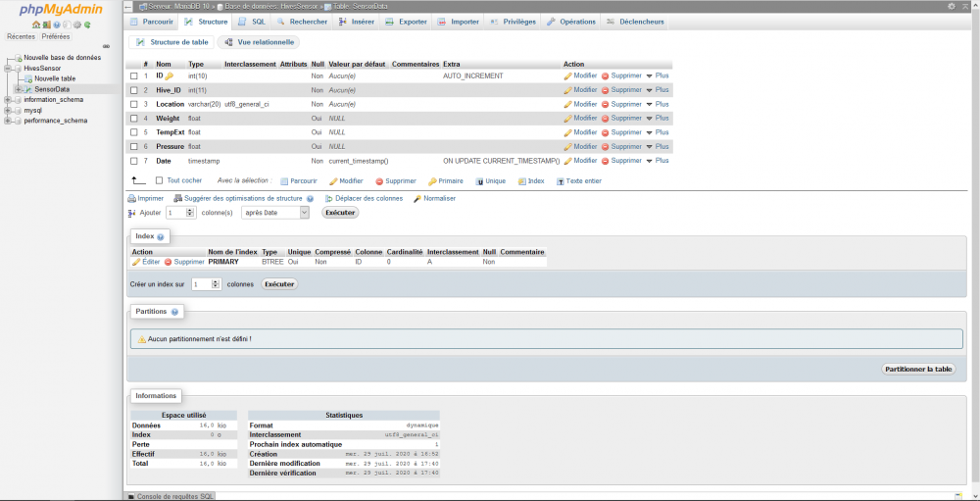Check the checkbox for Hive_ID column
This screenshot has width=980, height=501.
click(x=134, y=90)
